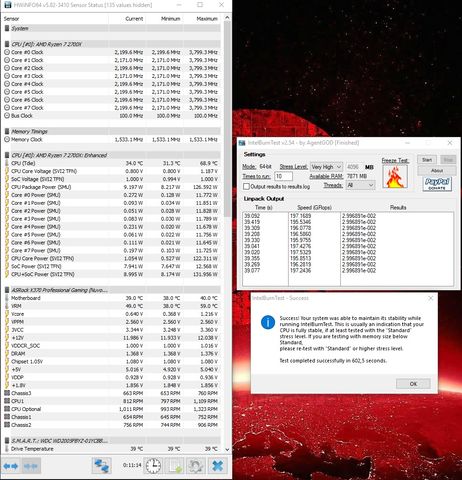Click the 'CPU [#0]: AMD Ryzen 7 2700X: Enhanced' header
This screenshot has width=462, height=480.
coord(112,155)
